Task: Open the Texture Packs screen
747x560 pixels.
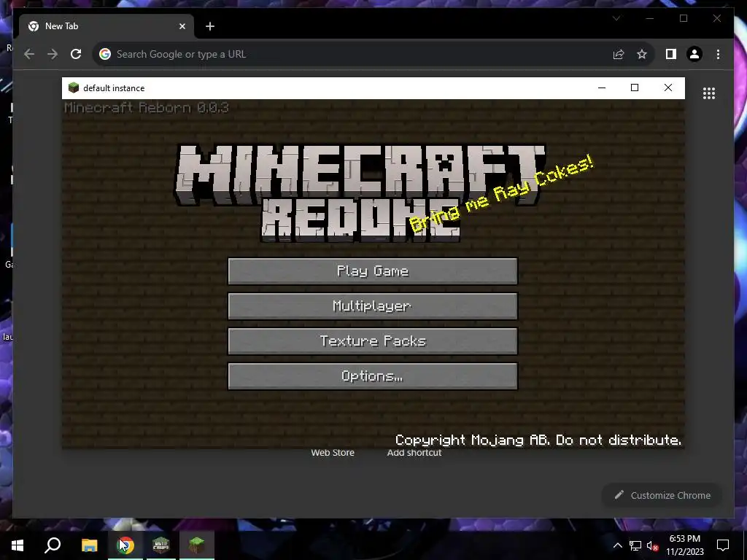Action: (x=373, y=341)
